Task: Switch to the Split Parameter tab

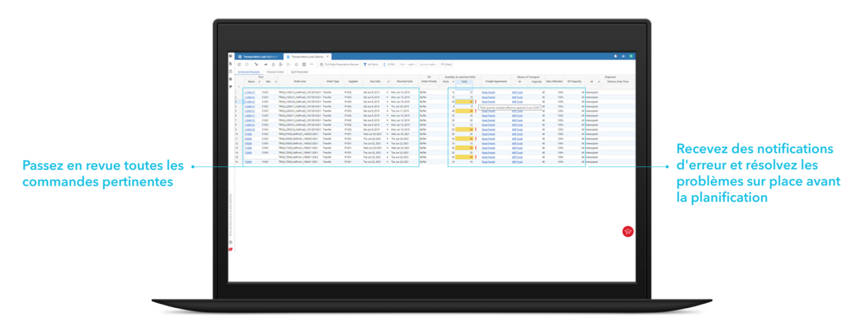Action: 299,71
